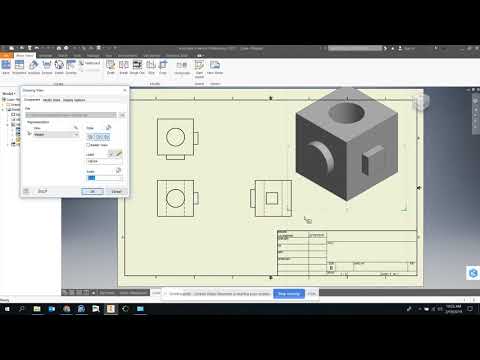Image resolution: width=480 pixels, height=360 pixels.
Task: Click the title bar search field
Action: pyautogui.click(x=355, y=48)
